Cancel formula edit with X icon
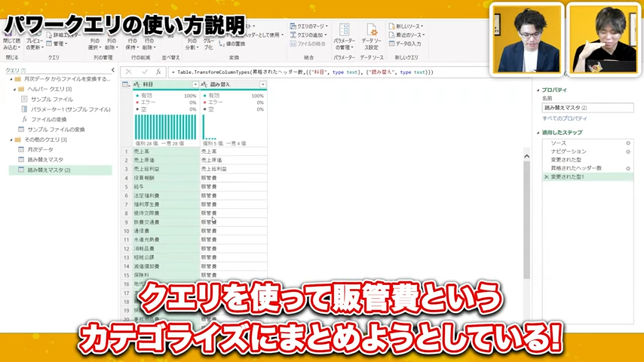The width and height of the screenshot is (644, 362). click(x=128, y=72)
